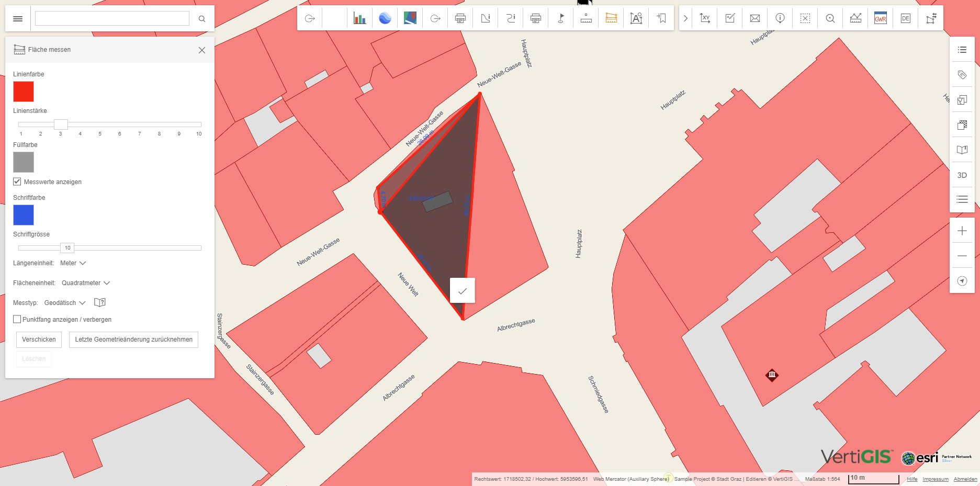
Task: Open the hamburger main menu
Action: point(18,19)
